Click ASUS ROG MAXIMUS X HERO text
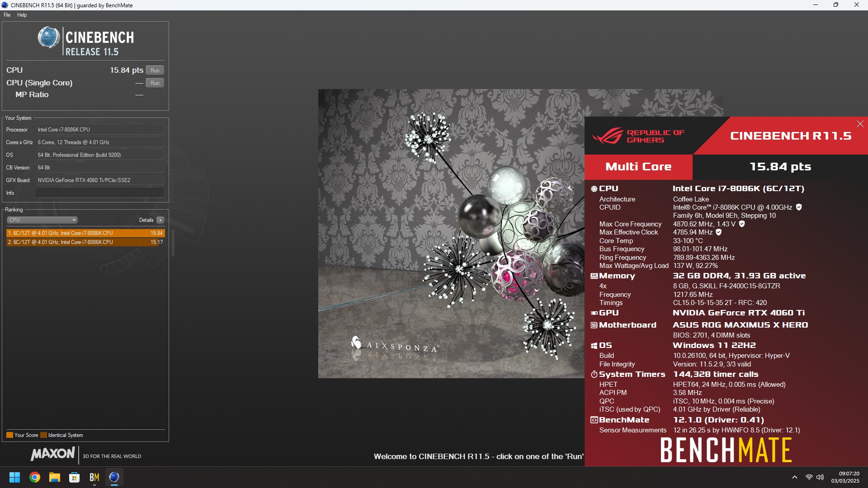The height and width of the screenshot is (488, 868). (x=740, y=325)
